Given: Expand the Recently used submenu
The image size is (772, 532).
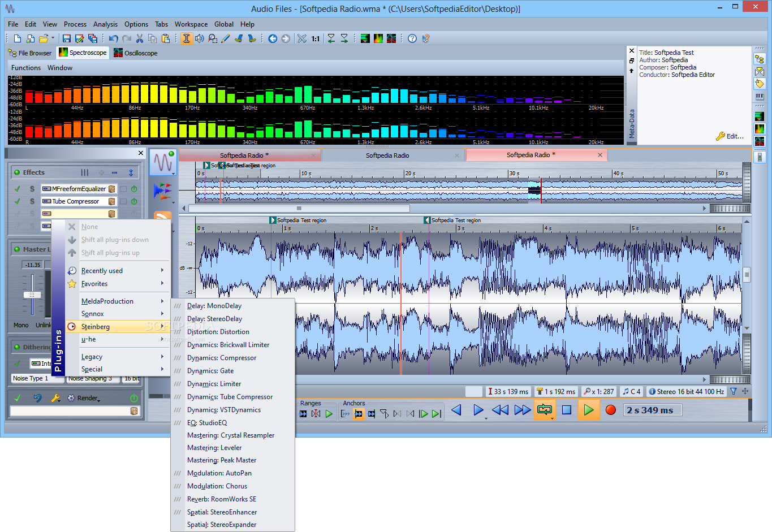Looking at the screenshot, I should point(118,271).
